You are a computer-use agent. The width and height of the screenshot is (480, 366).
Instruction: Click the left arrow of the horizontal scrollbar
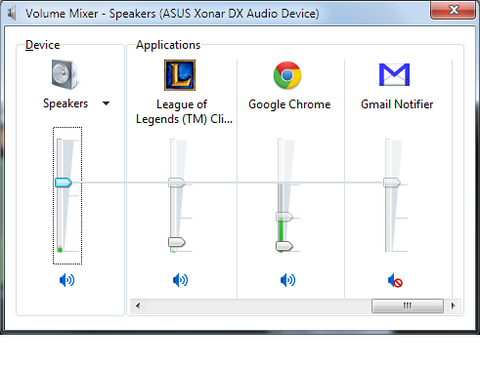click(x=138, y=306)
